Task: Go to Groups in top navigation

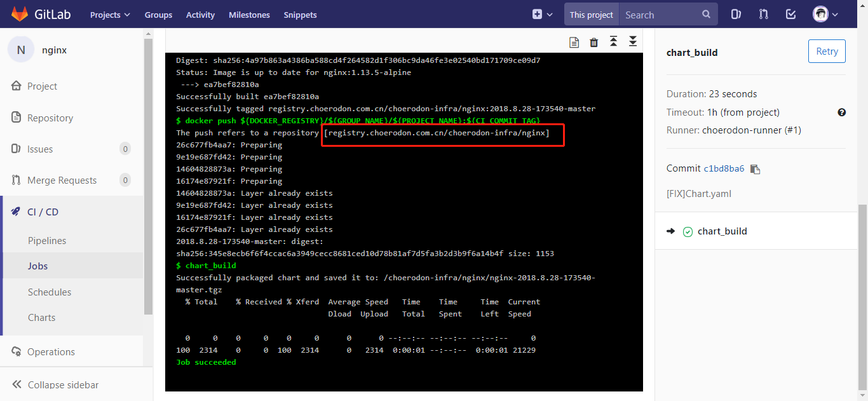Action: (158, 15)
